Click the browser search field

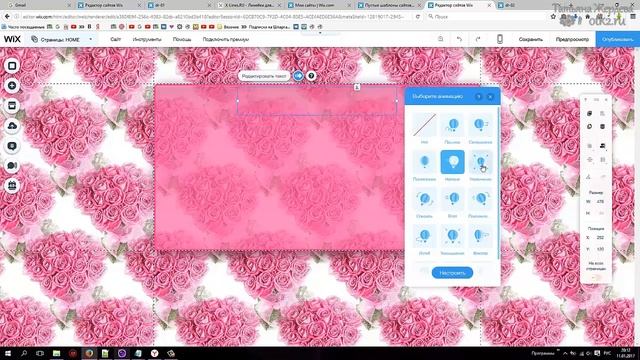coord(486,16)
